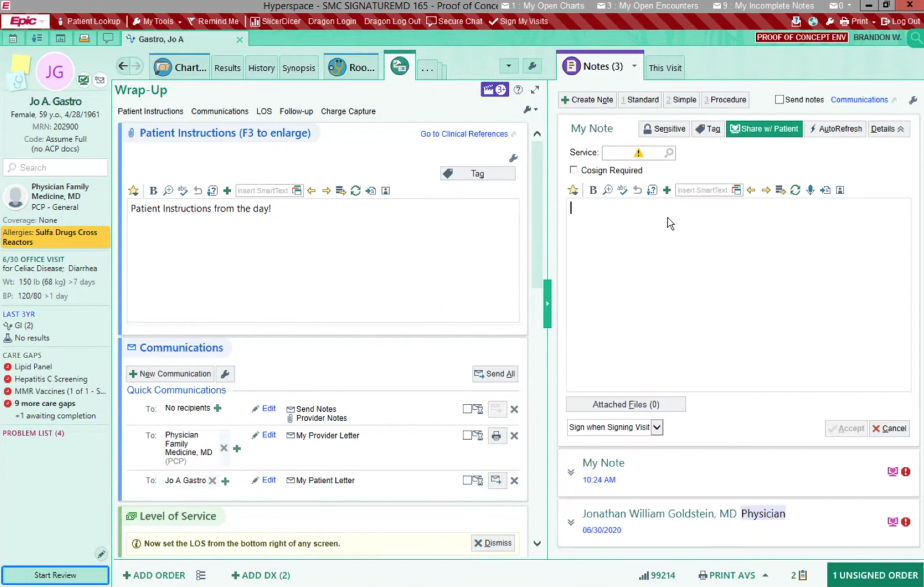Click the refresh icon in Patient Instructions toolbar

356,191
